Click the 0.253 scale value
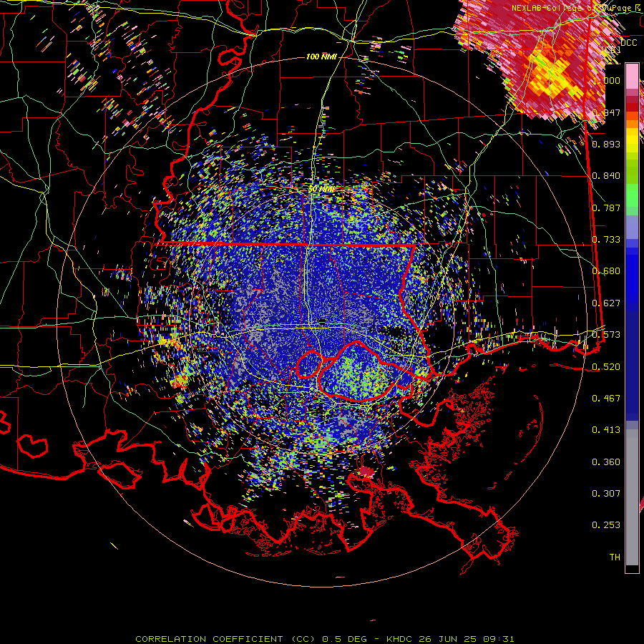 [x=606, y=525]
